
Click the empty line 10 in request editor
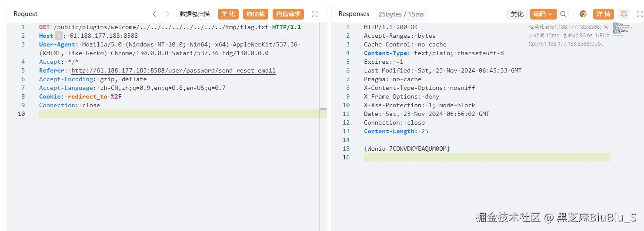point(174,114)
